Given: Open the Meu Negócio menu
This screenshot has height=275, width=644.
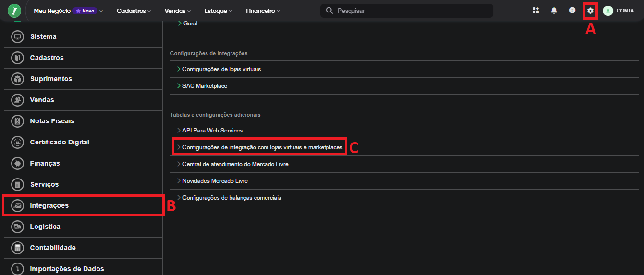Looking at the screenshot, I should 68,11.
